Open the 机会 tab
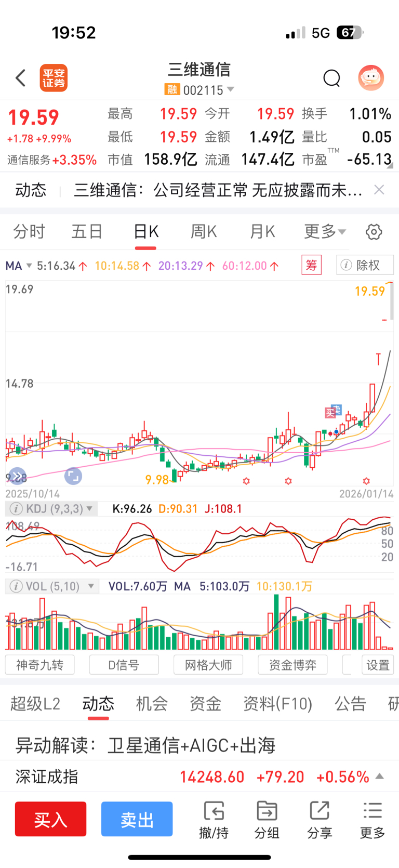Image resolution: width=399 pixels, height=868 pixels. tap(152, 703)
